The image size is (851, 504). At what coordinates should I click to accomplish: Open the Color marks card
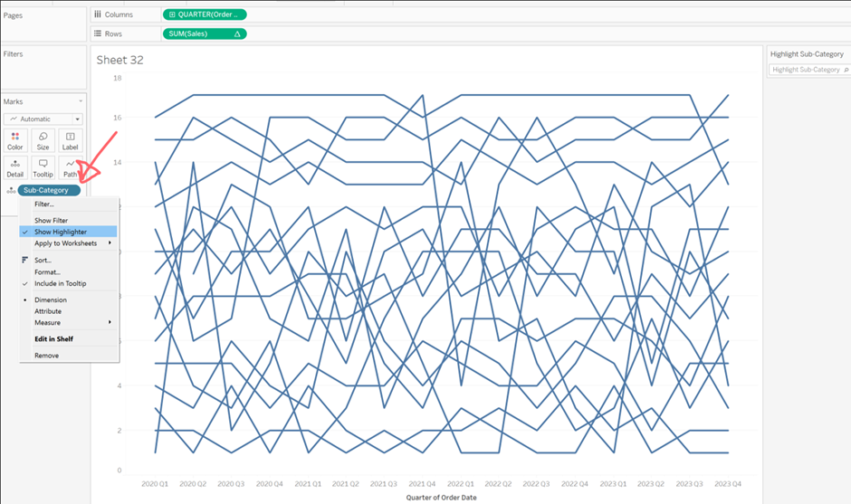pyautogui.click(x=15, y=140)
